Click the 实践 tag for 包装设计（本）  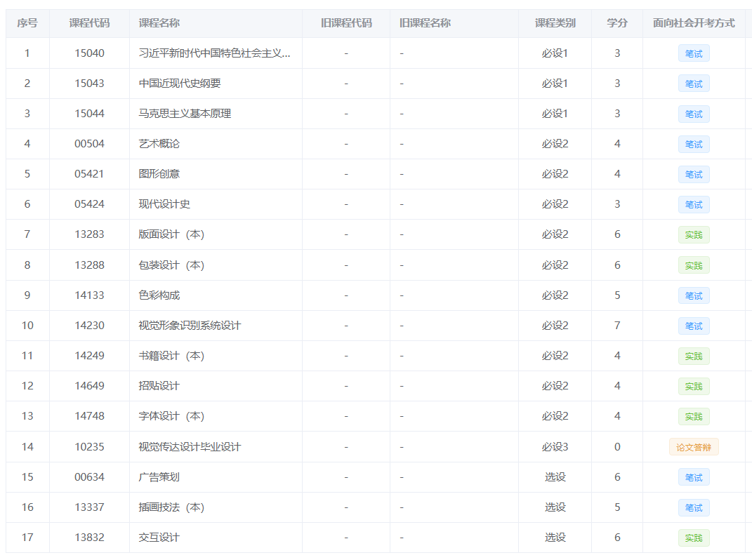pos(694,266)
